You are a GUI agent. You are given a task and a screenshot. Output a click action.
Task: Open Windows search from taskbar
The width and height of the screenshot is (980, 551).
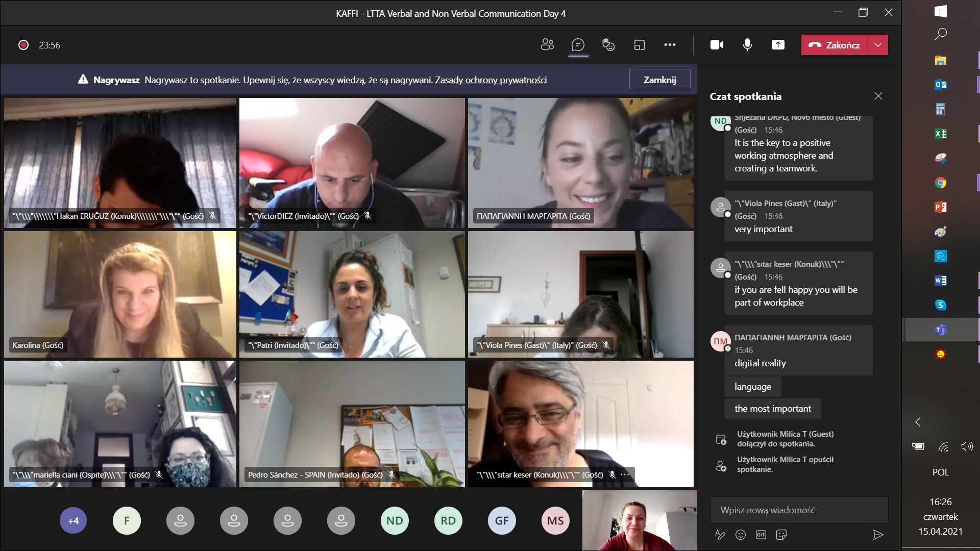pos(941,34)
